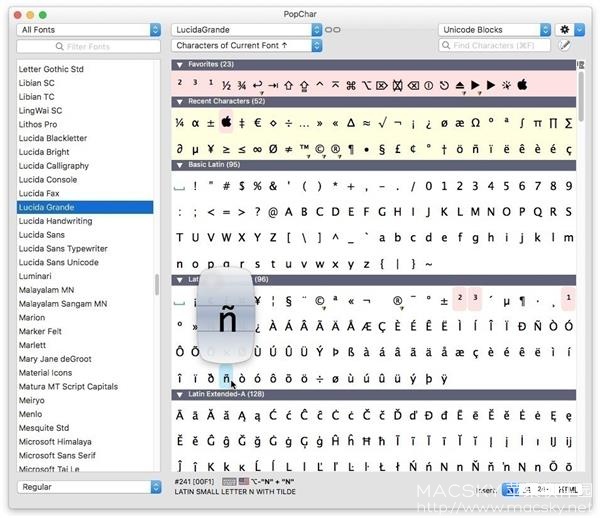Image resolution: width=600 pixels, height=518 pixels.
Task: Click the "LATIN SMALL LETTER N WITH TILDE" label
Action: coord(235,492)
